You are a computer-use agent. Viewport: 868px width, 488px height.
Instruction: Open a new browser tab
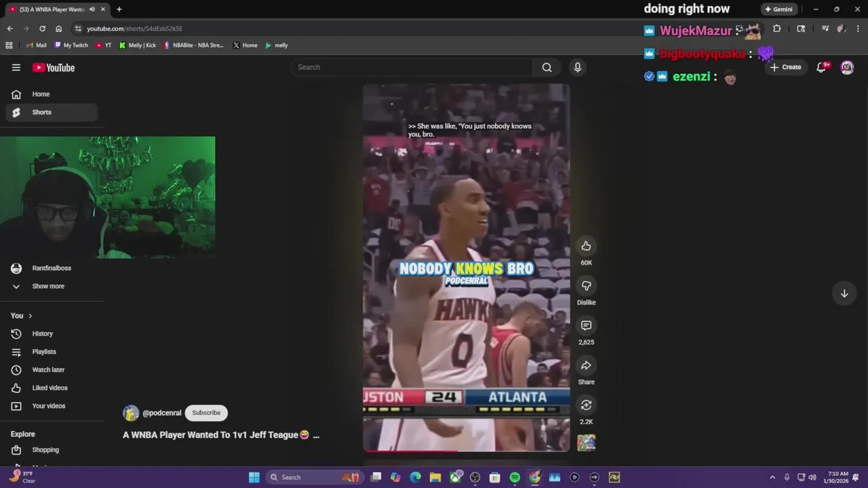[x=119, y=9]
